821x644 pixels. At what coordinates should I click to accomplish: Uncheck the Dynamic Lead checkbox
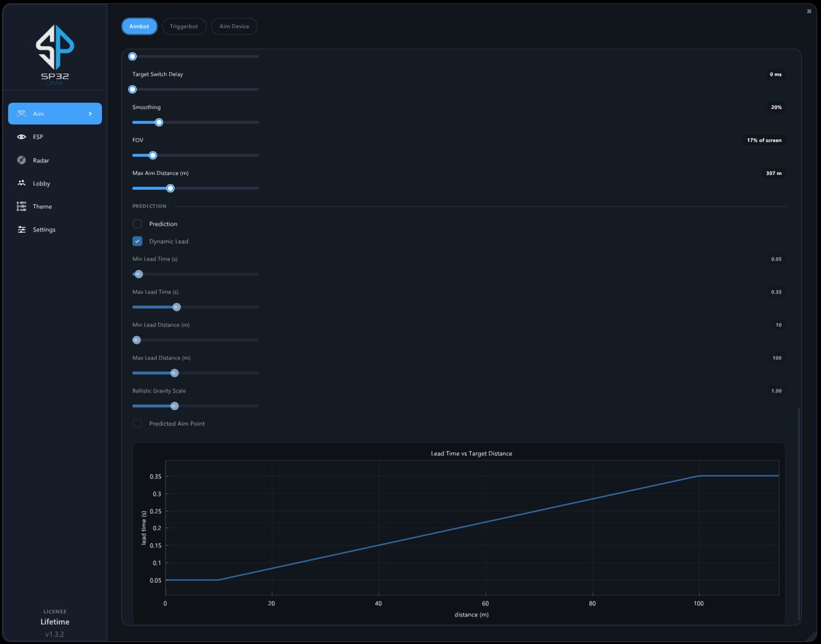[x=137, y=241]
